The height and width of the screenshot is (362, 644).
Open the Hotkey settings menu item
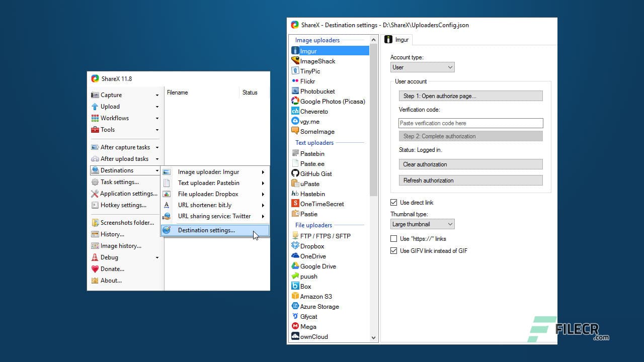pyautogui.click(x=125, y=205)
